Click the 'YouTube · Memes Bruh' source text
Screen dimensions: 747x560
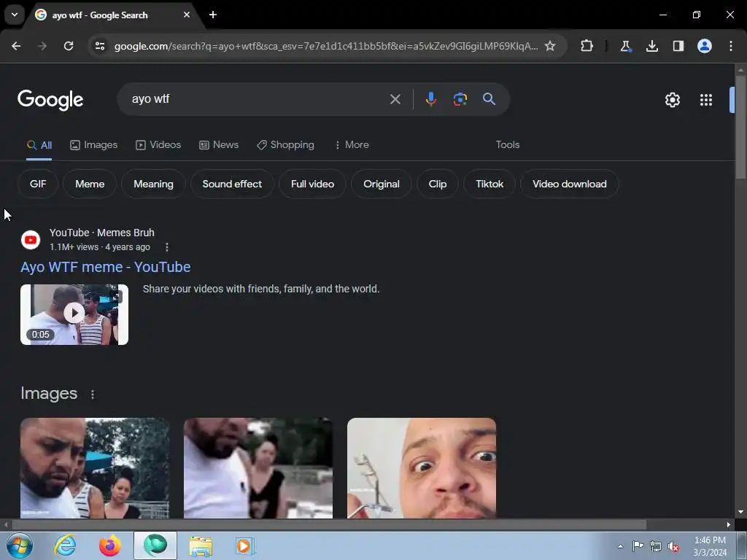(102, 233)
